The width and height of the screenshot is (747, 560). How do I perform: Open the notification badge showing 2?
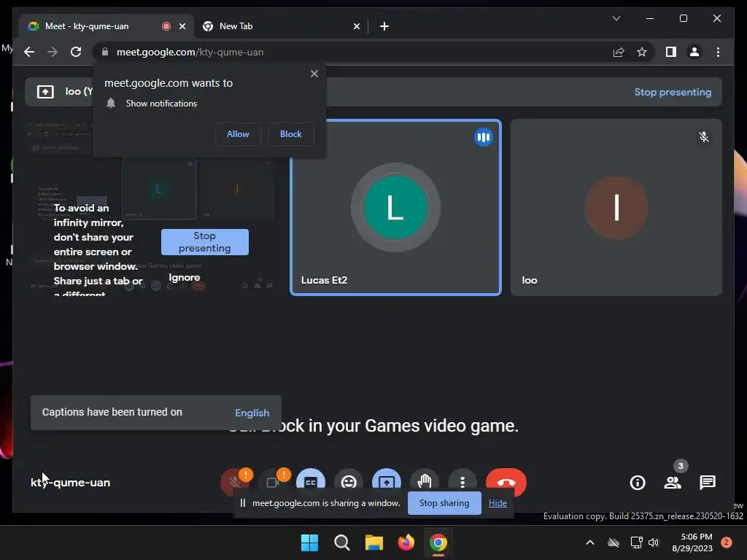point(727,542)
